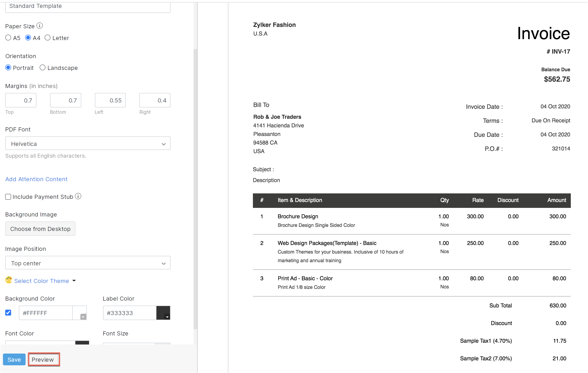Click the Payment Stub info icon

[x=78, y=196]
